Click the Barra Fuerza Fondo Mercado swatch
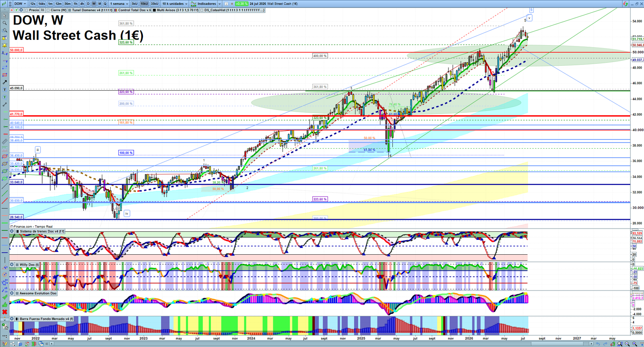 coord(17,319)
